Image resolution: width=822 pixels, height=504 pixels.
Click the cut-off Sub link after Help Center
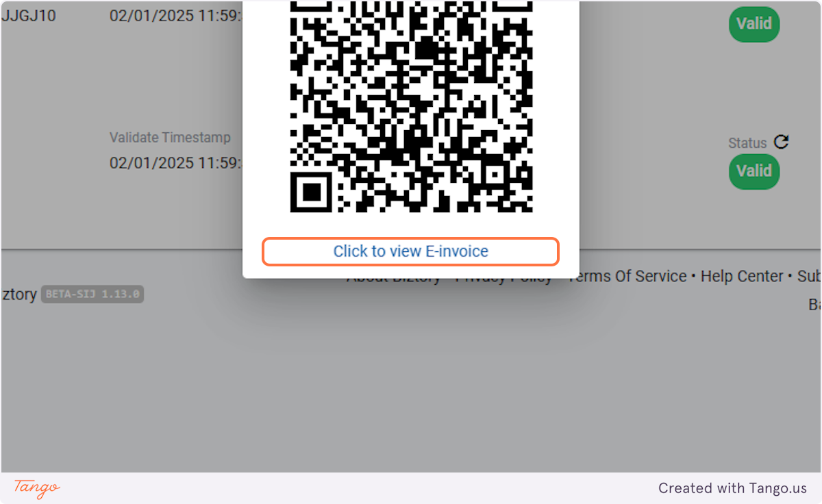coord(809,277)
